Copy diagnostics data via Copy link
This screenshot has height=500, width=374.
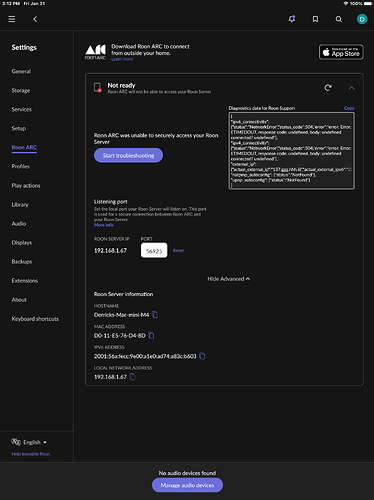click(x=349, y=108)
